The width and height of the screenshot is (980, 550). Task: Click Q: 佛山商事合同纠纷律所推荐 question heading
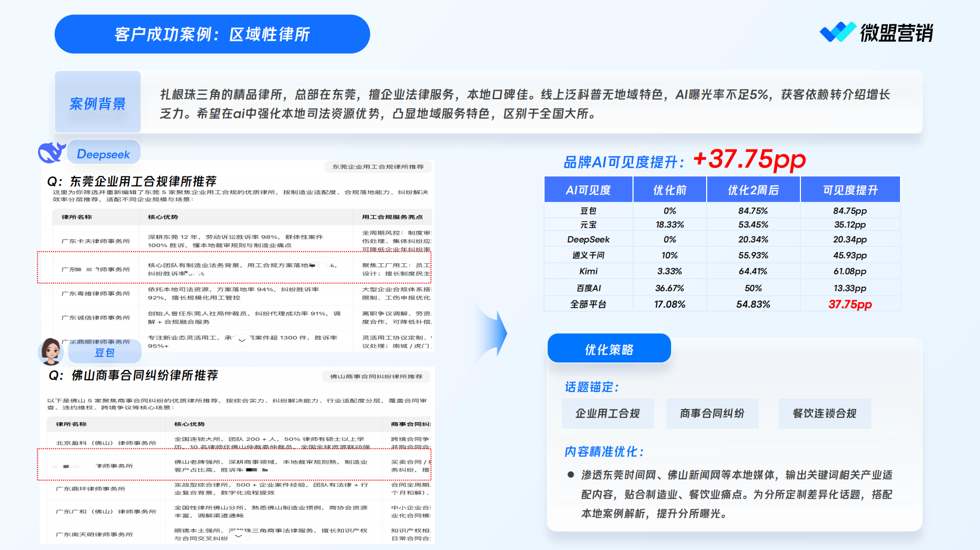coord(133,375)
